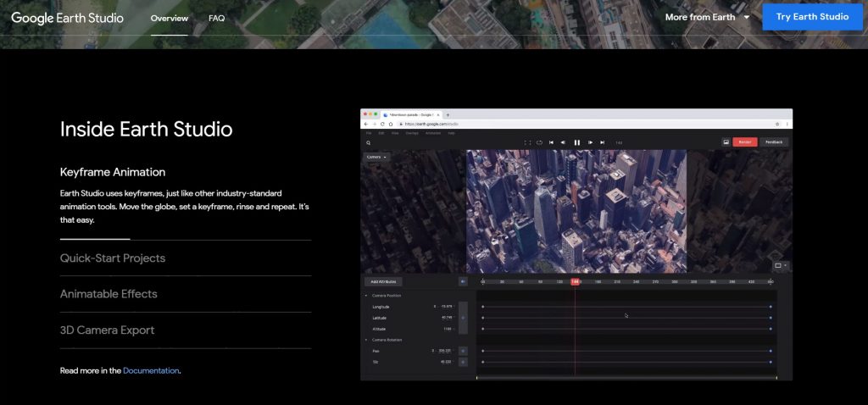Click the jump to last frame icon
The width and height of the screenshot is (868, 405).
(603, 142)
